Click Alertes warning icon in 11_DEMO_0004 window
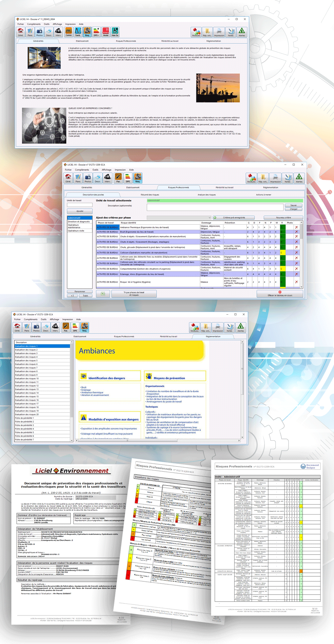Screen dimensions: 334x644 click(242, 32)
